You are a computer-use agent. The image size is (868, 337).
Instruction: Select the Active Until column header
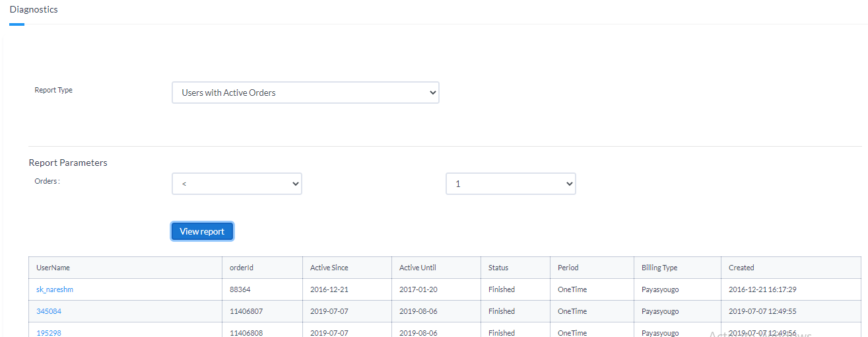click(x=417, y=268)
